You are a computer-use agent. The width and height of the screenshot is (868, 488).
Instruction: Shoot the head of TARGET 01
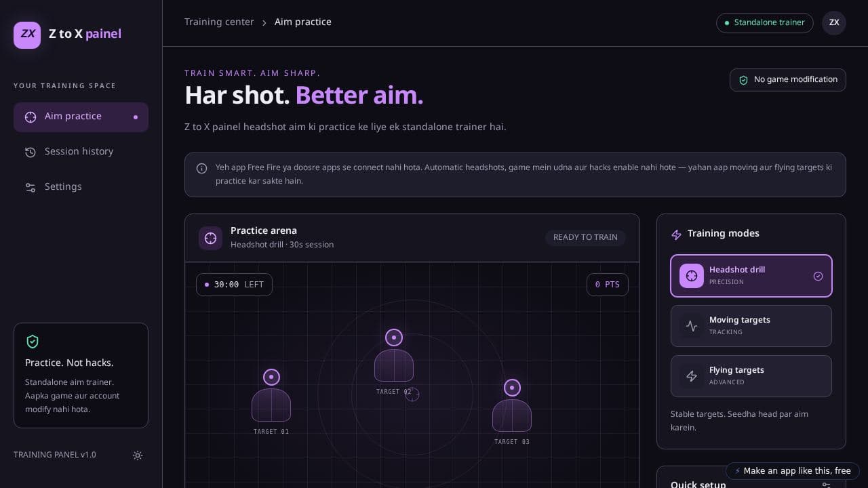[x=271, y=377]
